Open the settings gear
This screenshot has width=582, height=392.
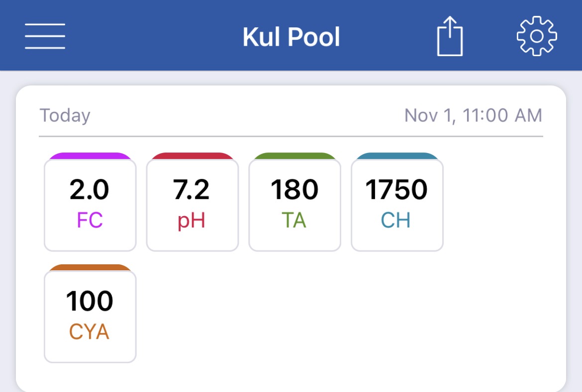(x=537, y=36)
